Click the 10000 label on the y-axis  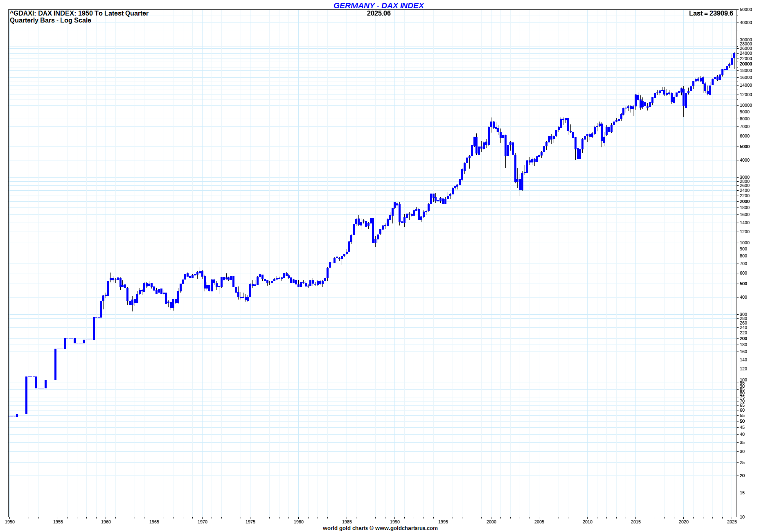[x=746, y=106]
